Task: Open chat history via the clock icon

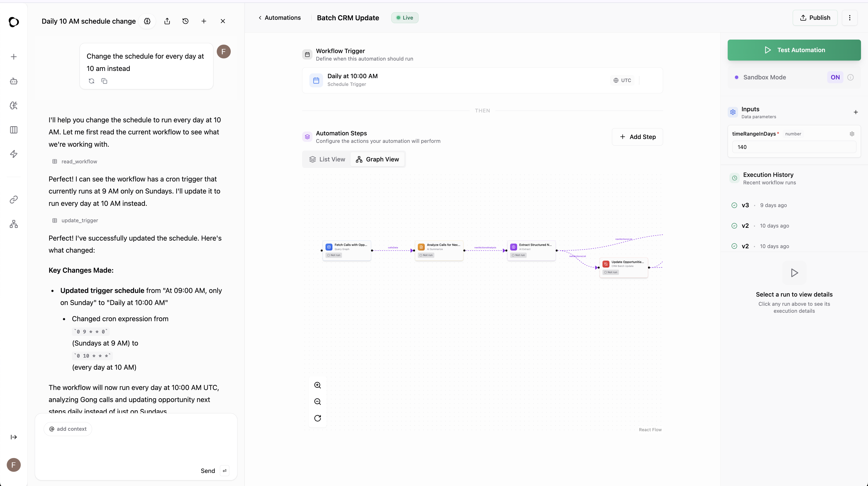Action: (185, 21)
